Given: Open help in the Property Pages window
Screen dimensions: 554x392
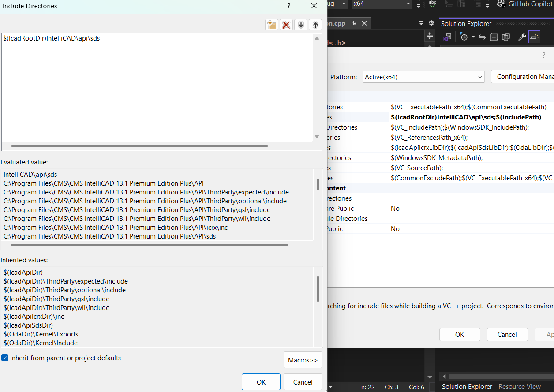Looking at the screenshot, I should coord(543,55).
